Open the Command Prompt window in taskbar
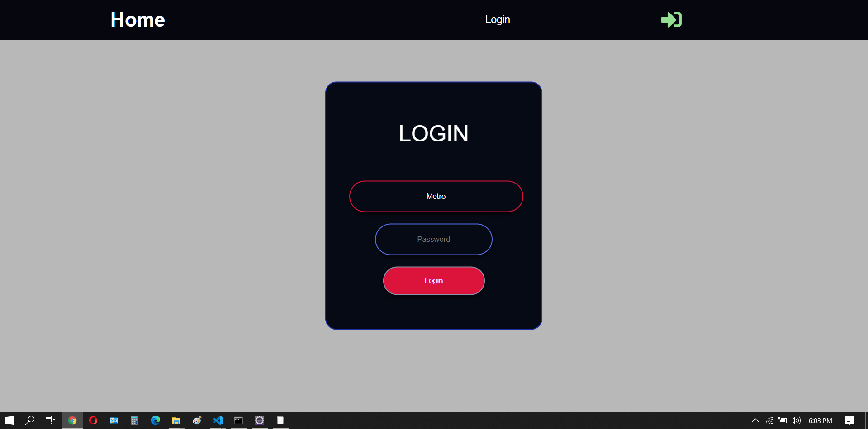Screen dimensions: 868x429 (x=238, y=420)
